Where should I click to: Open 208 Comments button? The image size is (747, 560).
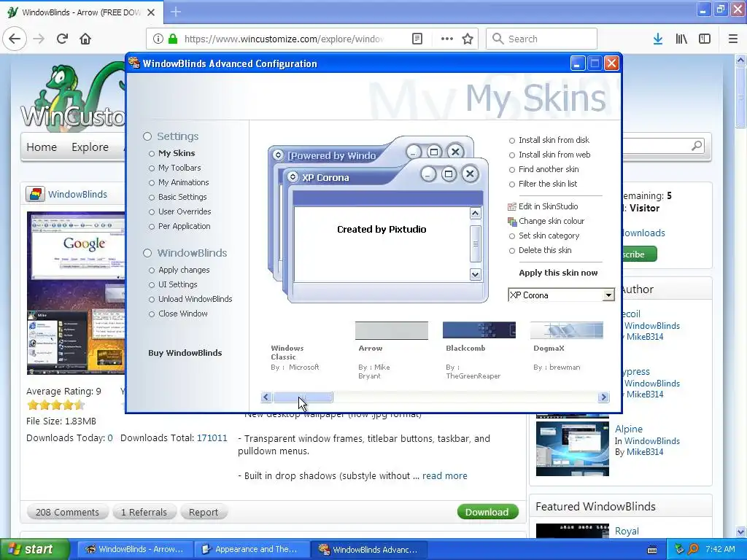(x=67, y=512)
